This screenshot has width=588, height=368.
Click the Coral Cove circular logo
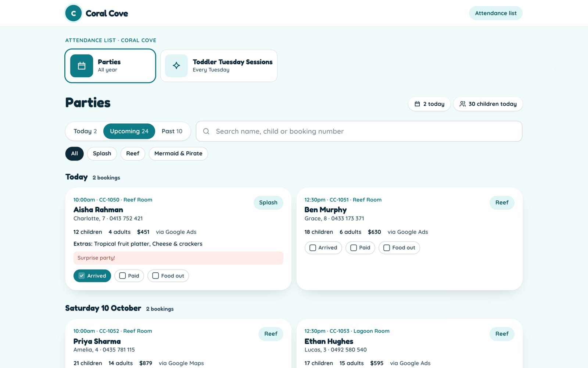coord(73,13)
